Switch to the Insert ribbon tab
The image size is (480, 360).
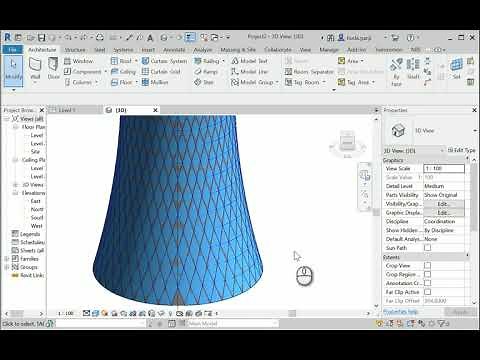(x=148, y=50)
